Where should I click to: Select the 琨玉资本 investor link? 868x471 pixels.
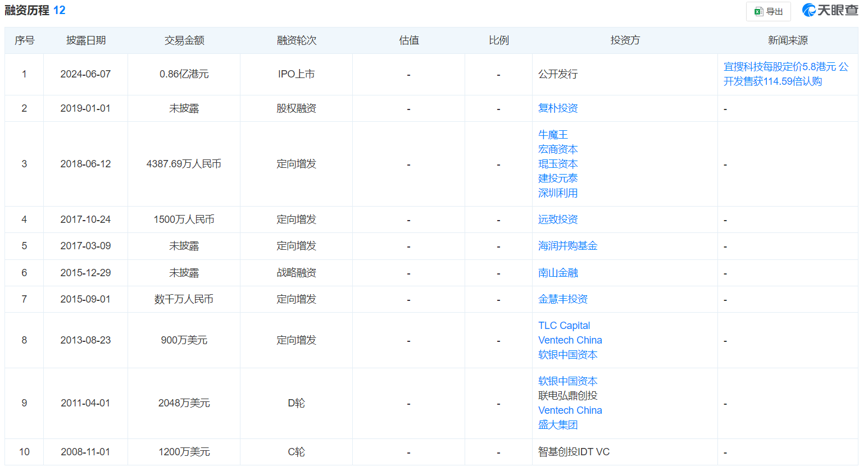click(x=558, y=164)
